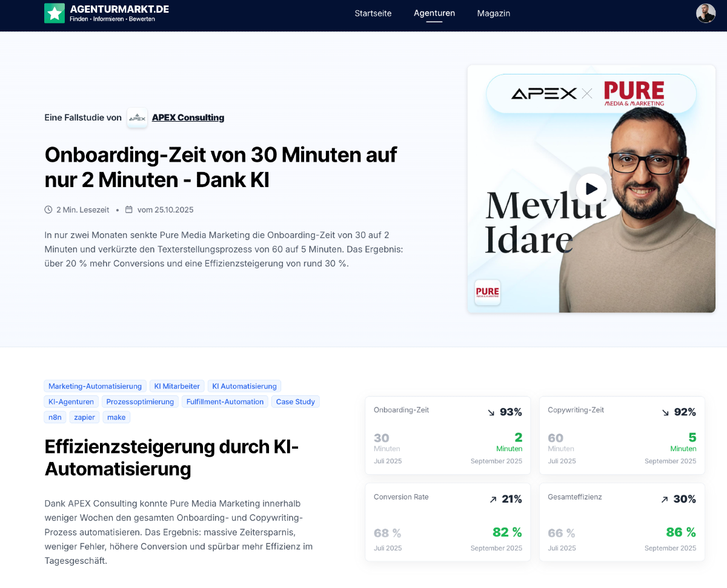This screenshot has height=588, width=727.
Task: Click the Onboarding-Zeit card title
Action: click(x=401, y=410)
